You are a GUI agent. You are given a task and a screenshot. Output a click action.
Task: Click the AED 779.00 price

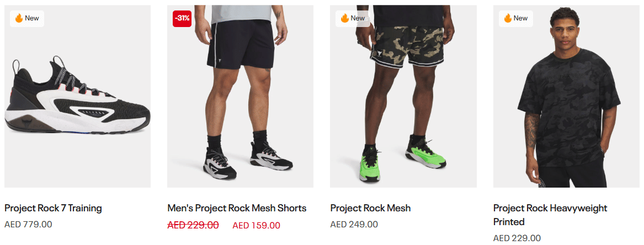tap(28, 225)
